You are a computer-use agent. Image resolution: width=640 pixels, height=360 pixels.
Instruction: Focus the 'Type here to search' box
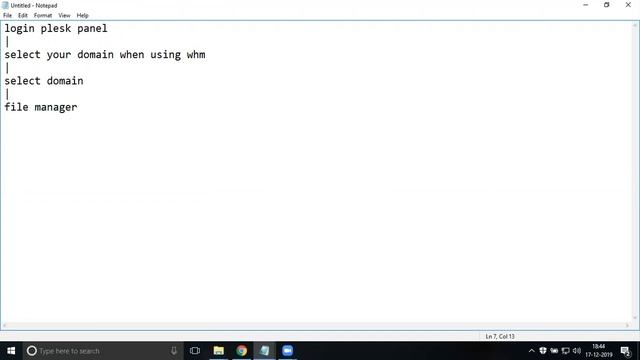pyautogui.click(x=102, y=351)
